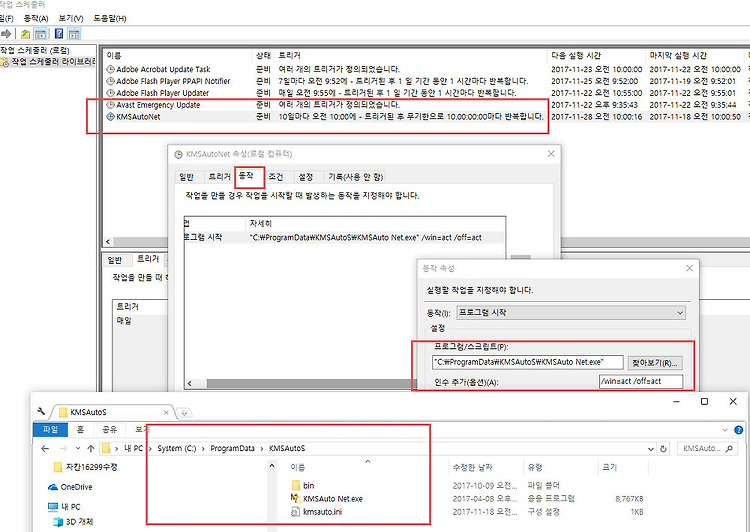The image size is (750, 532).
Task: Click left scroll arrow in properties action list
Action: [x=189, y=384]
